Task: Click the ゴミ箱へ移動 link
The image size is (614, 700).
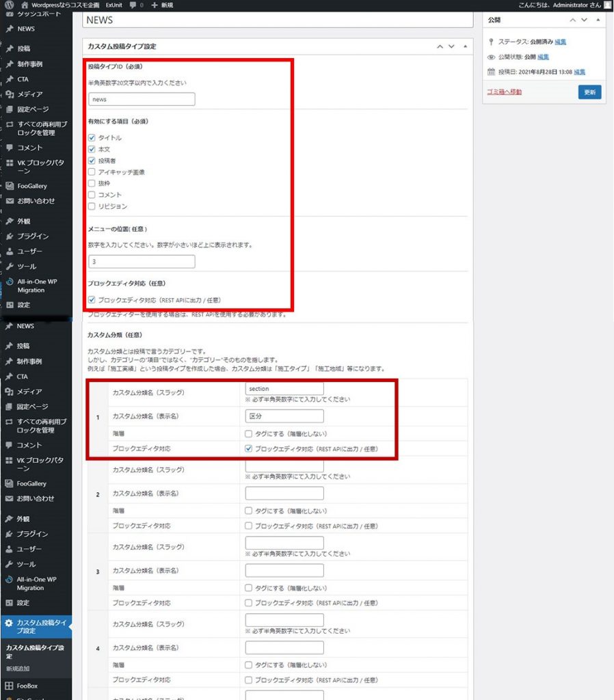Action: coord(503,92)
